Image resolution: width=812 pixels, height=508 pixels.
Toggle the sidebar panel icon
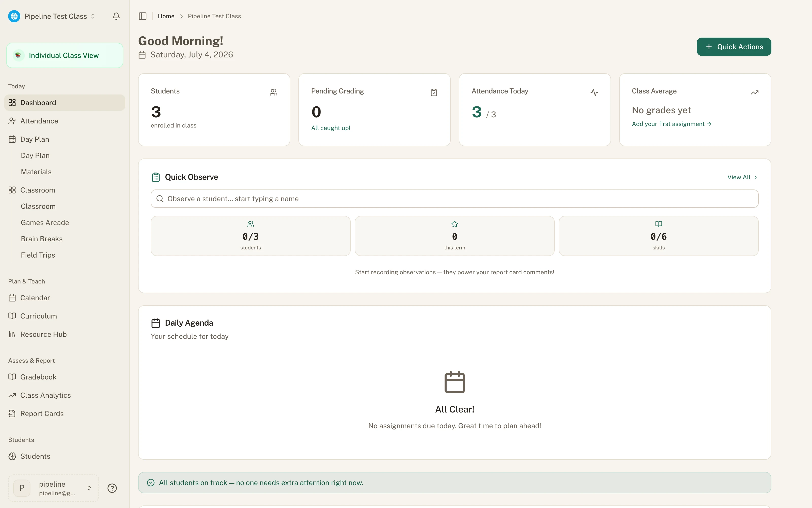click(x=143, y=16)
